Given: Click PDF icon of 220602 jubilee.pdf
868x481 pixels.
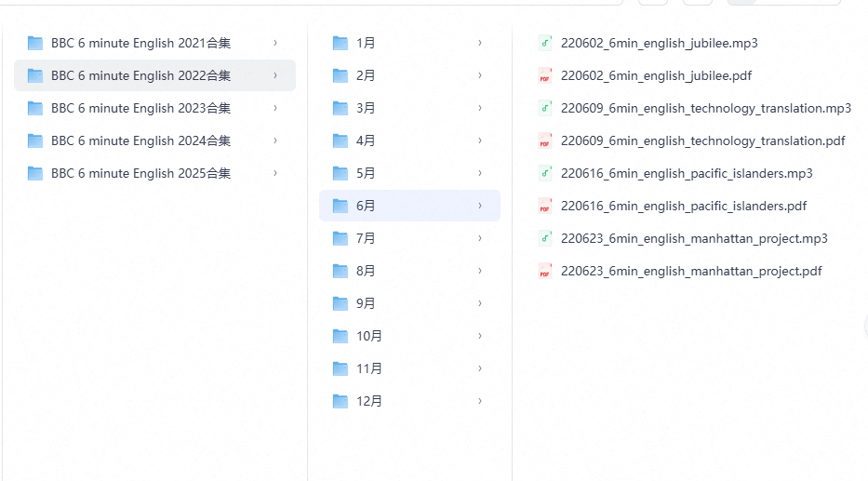Looking at the screenshot, I should (x=545, y=76).
